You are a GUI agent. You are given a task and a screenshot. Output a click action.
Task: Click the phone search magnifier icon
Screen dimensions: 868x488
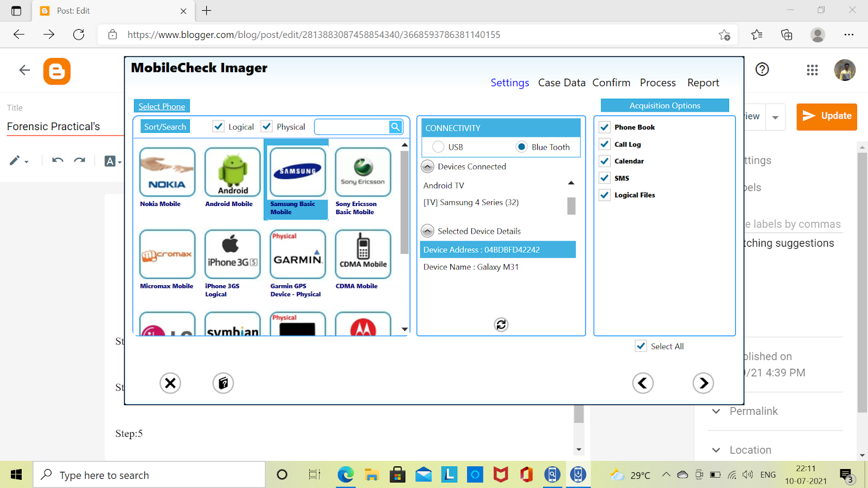395,127
